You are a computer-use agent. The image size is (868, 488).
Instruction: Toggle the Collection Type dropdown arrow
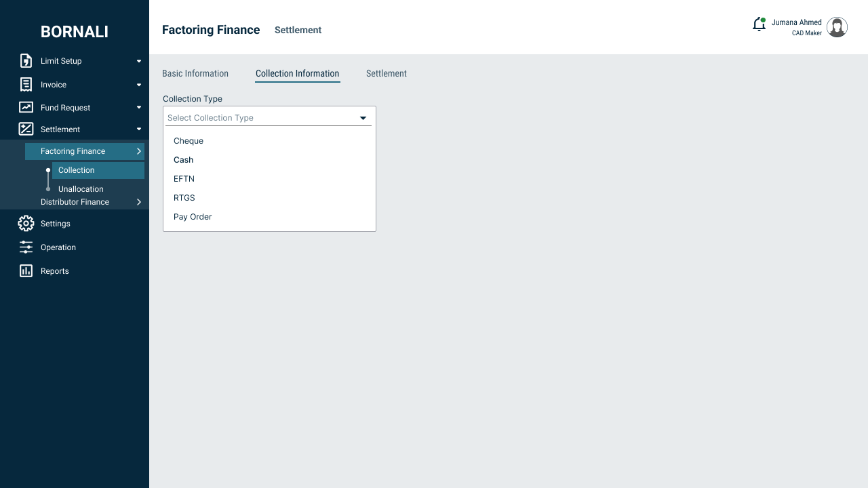click(x=363, y=118)
